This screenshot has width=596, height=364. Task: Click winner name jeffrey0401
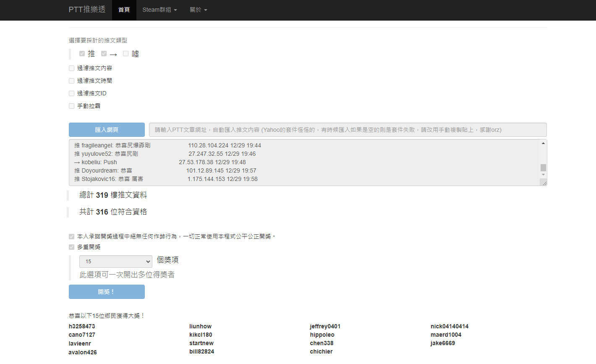click(325, 326)
